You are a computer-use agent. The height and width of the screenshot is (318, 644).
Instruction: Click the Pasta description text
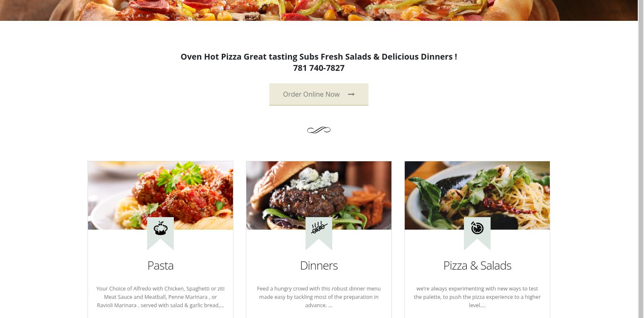[x=160, y=297]
